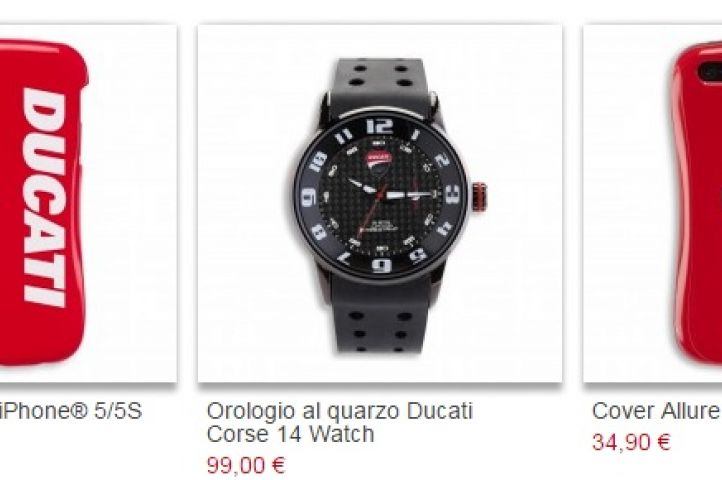Click the 99,00 € watch price
This screenshot has height=480, width=722.
coord(246,465)
